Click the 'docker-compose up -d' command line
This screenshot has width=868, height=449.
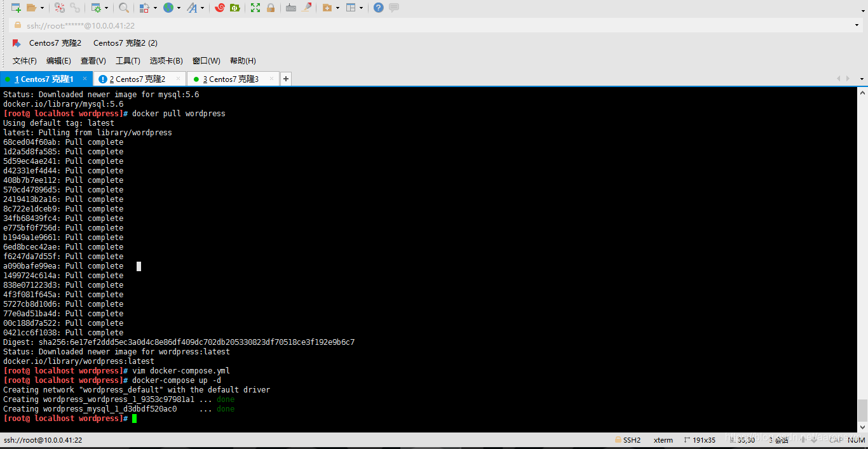[x=177, y=380]
